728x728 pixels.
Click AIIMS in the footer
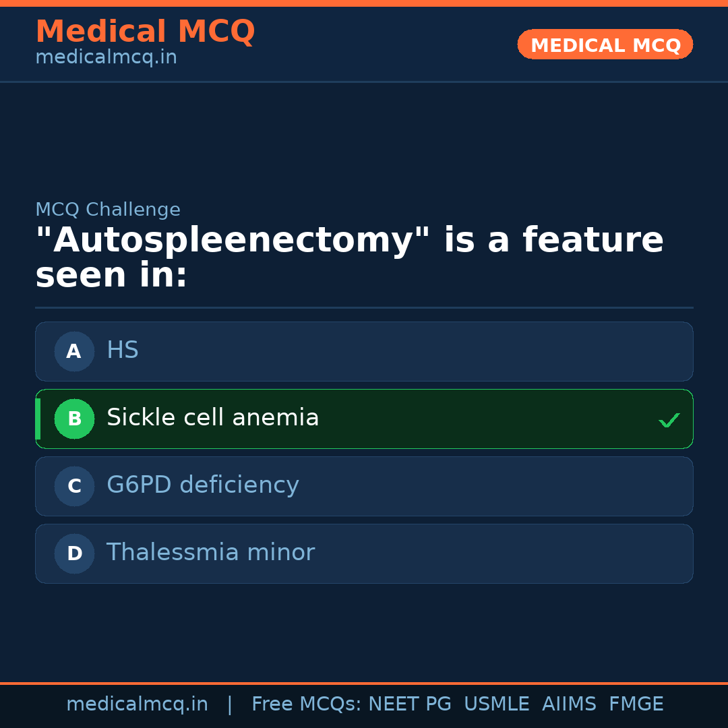(x=569, y=704)
